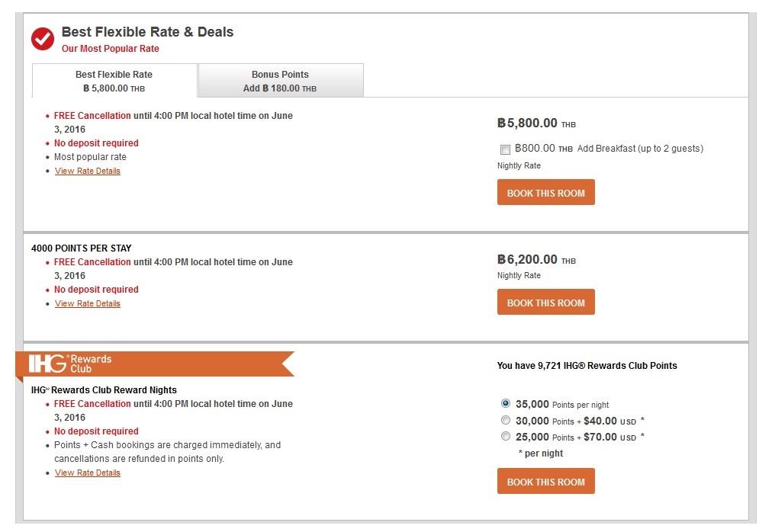Select the Best Flexible Rate tab
Screen dimensions: 775x532
pyautogui.click(x=114, y=81)
